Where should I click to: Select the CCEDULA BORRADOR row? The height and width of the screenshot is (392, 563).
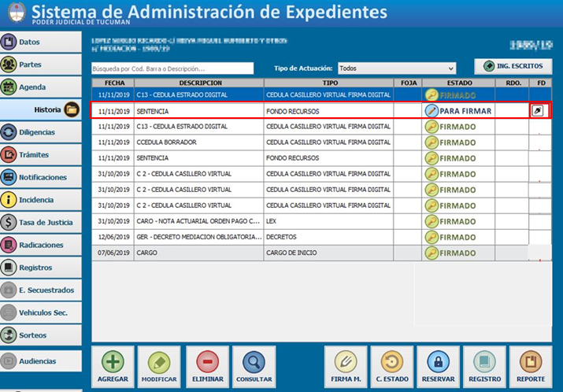point(321,142)
